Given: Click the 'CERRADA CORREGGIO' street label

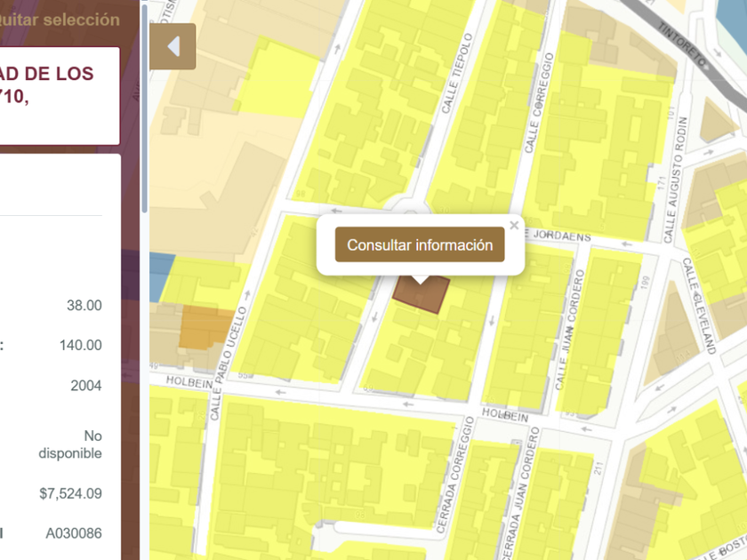Looking at the screenshot, I should [x=455, y=475].
